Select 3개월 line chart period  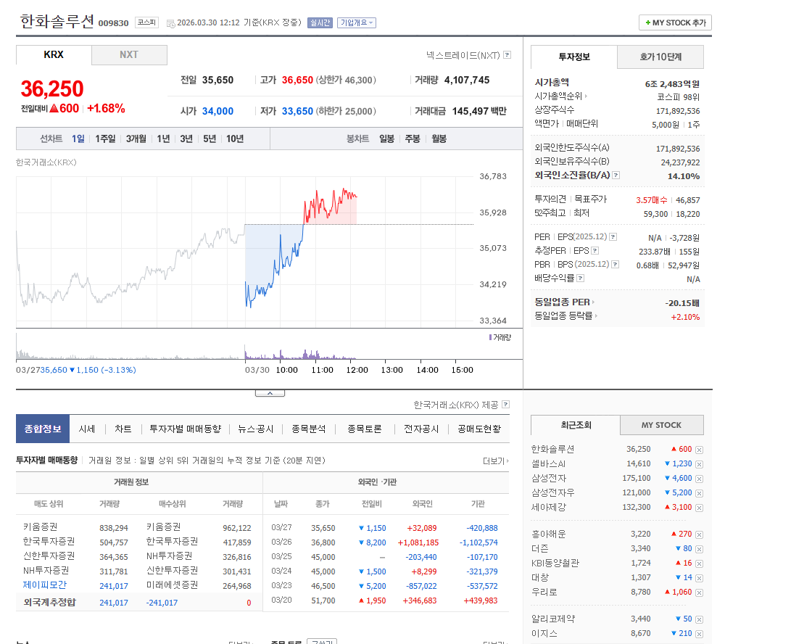pyautogui.click(x=136, y=139)
